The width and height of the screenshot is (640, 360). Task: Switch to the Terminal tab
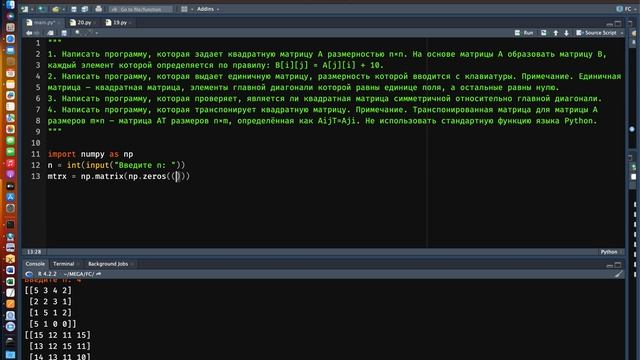click(x=64, y=264)
